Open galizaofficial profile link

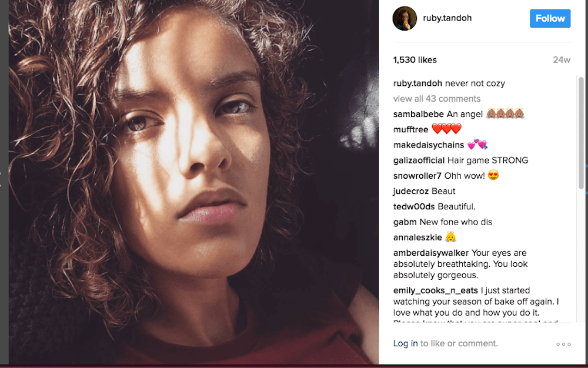[x=419, y=160]
